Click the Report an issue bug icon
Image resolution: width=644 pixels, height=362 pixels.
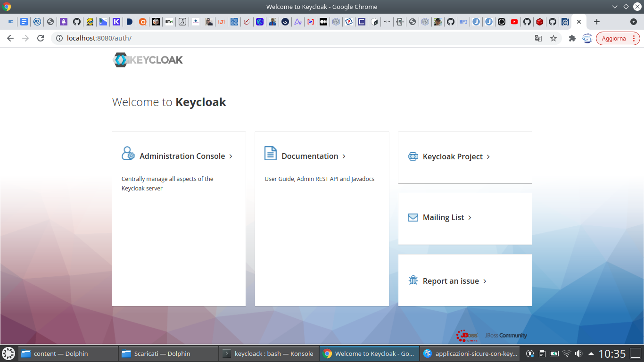413,280
